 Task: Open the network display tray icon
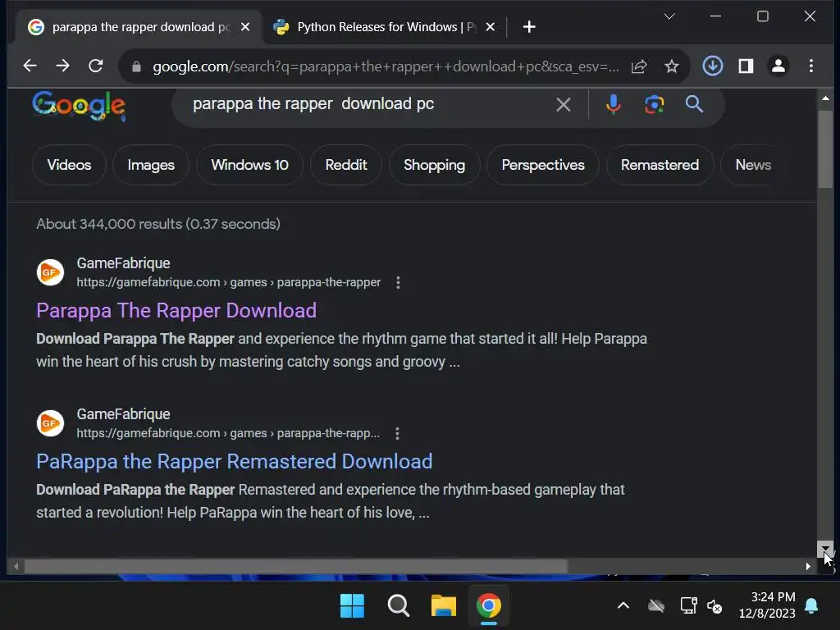[x=688, y=606]
